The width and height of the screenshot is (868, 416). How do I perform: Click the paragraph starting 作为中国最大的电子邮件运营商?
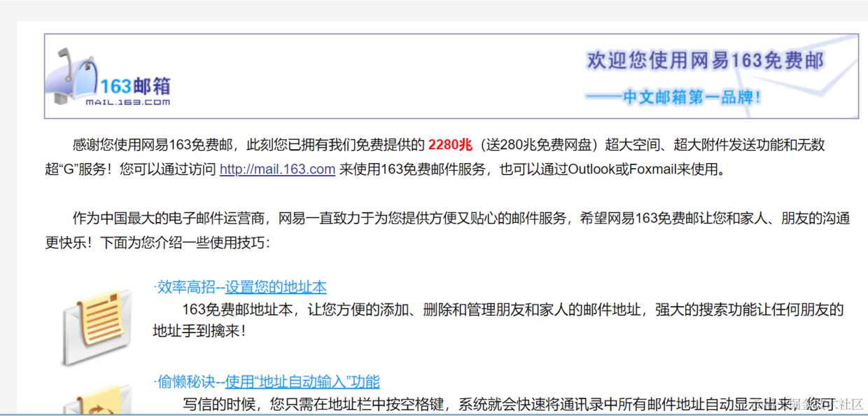(447, 230)
